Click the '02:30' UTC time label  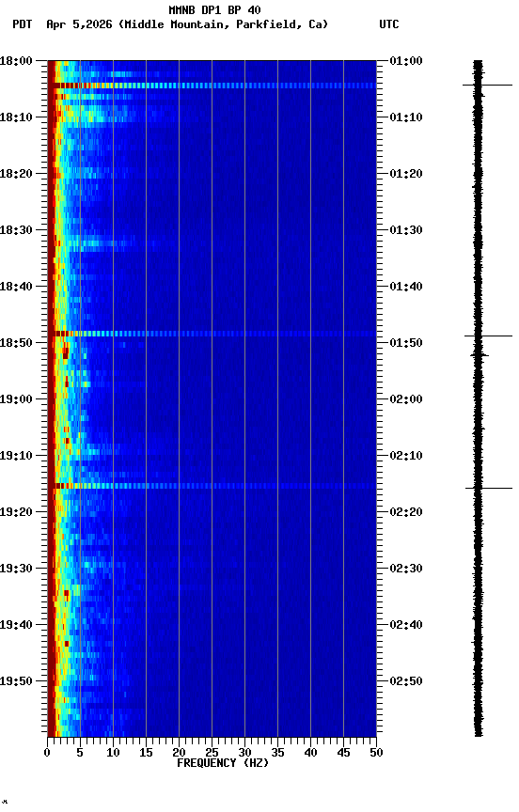(x=406, y=569)
